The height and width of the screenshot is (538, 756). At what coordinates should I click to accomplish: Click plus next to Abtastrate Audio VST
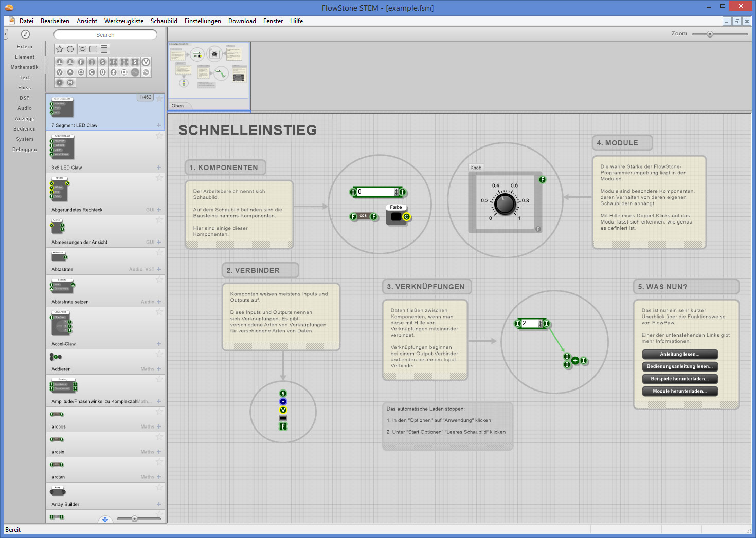(x=159, y=269)
